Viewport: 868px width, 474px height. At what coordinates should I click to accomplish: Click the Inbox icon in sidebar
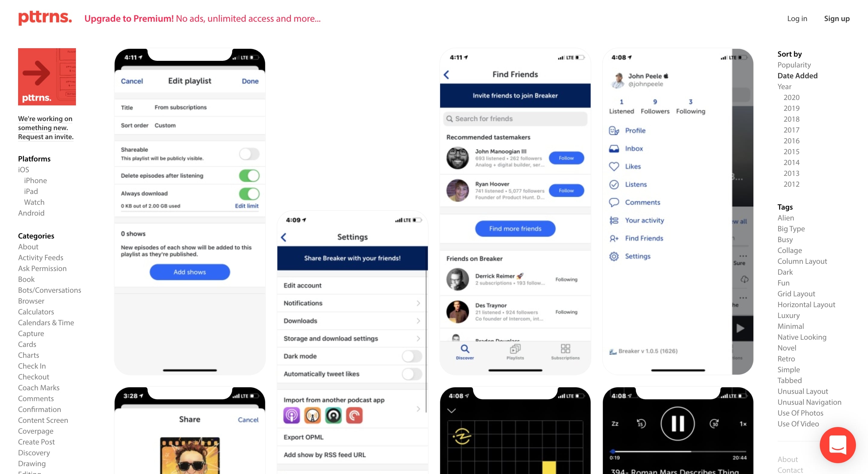coord(614,148)
